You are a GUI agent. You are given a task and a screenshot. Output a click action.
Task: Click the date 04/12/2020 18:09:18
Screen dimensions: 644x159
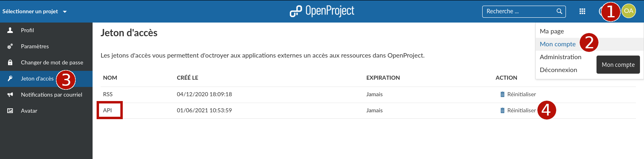pos(204,94)
